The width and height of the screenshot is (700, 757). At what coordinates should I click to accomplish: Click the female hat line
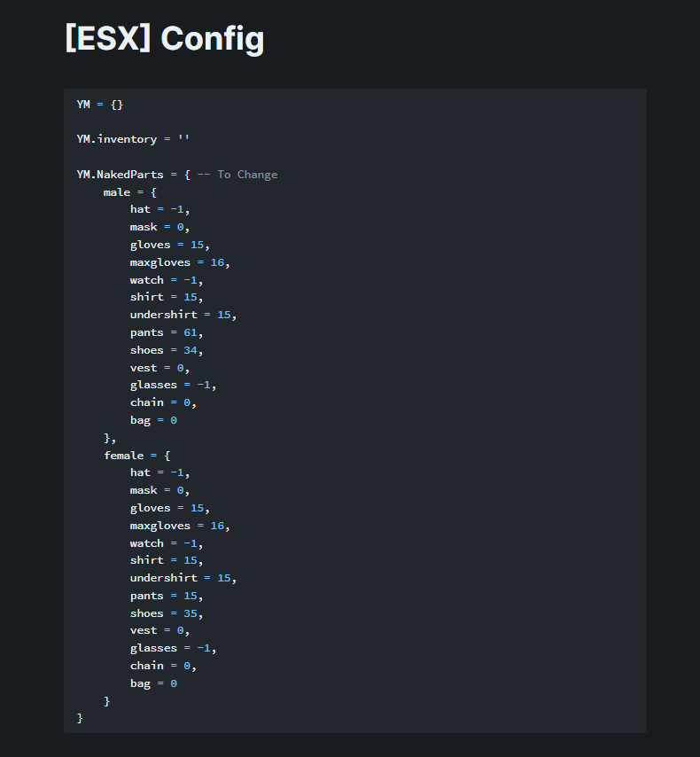pos(159,472)
